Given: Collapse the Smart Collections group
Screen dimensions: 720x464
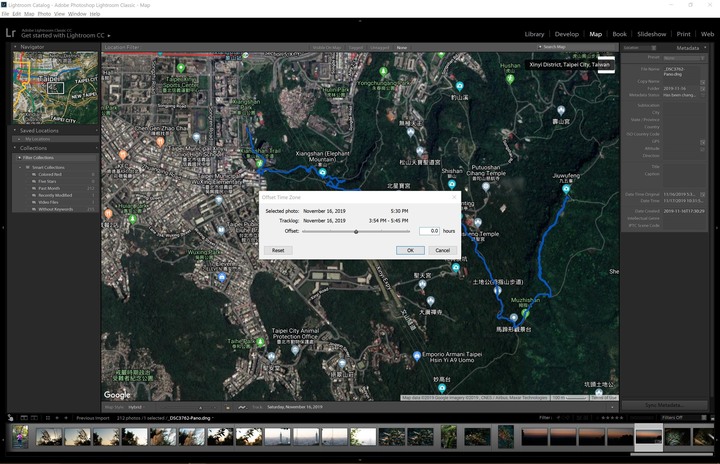Looking at the screenshot, I should (20, 167).
